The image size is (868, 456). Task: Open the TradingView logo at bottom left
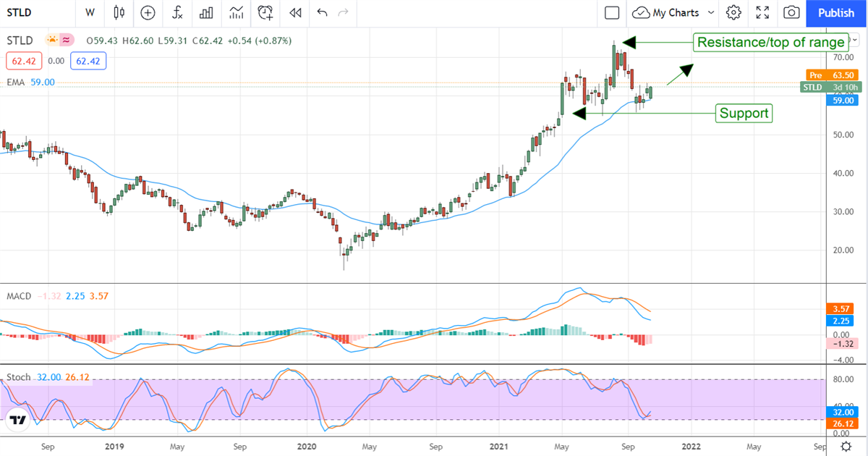[19, 420]
